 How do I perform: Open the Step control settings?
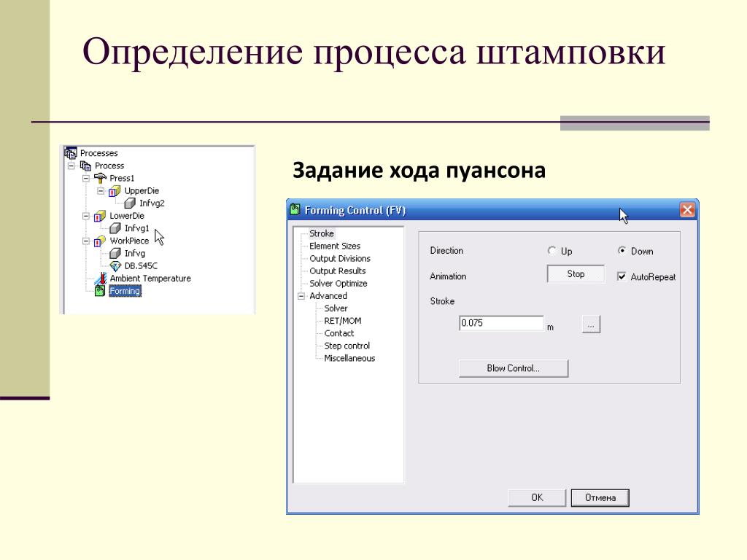coord(347,346)
